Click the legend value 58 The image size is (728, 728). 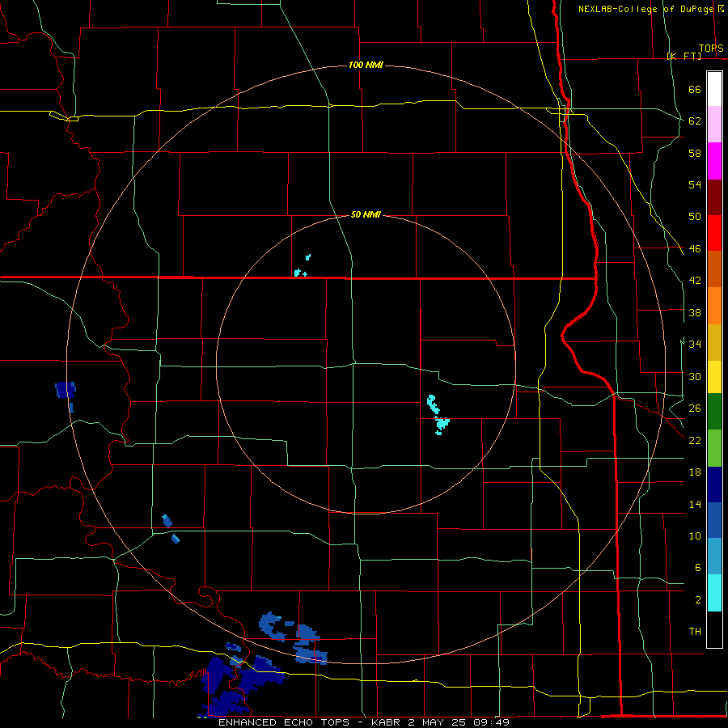[695, 153]
